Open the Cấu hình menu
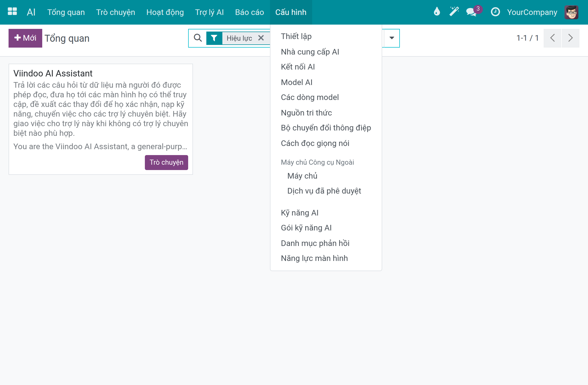This screenshot has height=385, width=588. point(291,12)
